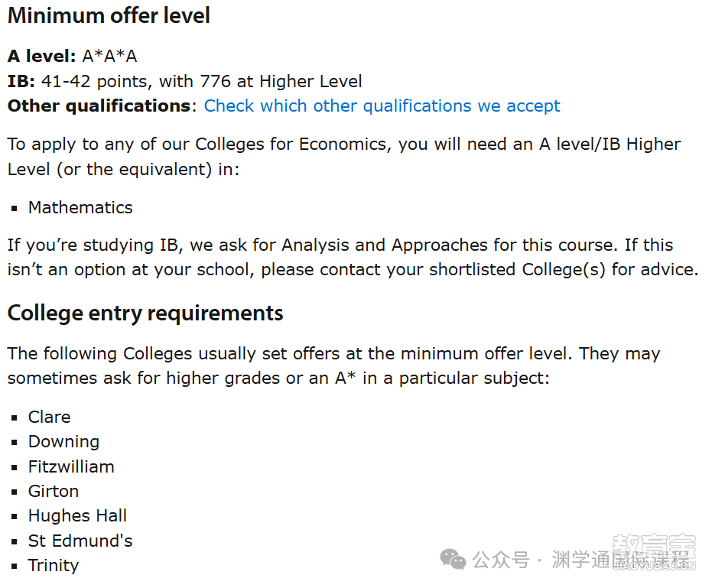Click the '41-42 points' IB requirement text
The image size is (712, 588).
click(x=95, y=81)
